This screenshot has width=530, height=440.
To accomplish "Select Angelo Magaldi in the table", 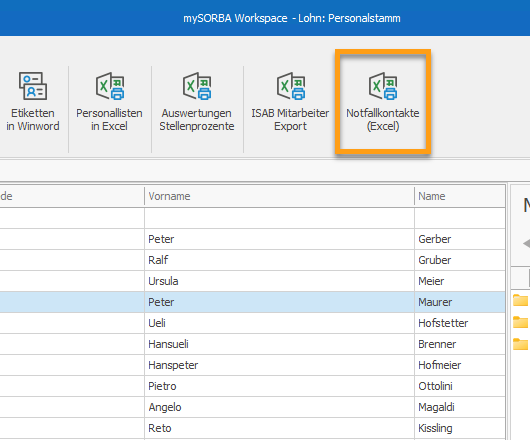I will pos(252,407).
